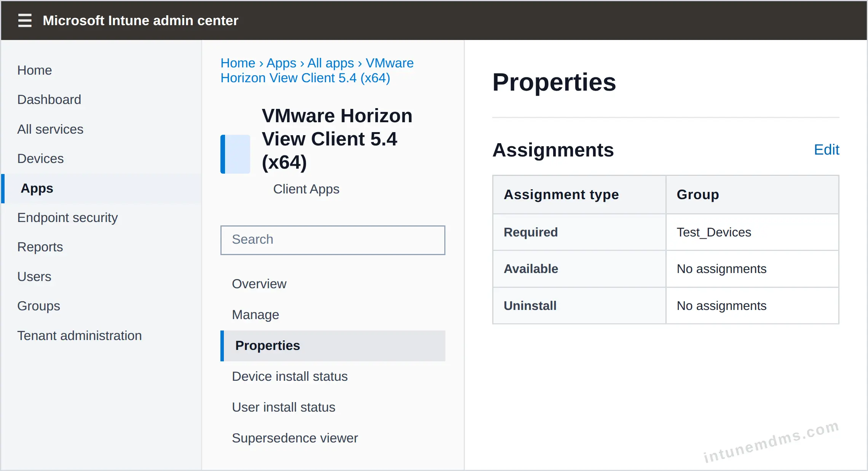Select All services in sidebar
This screenshot has height=471, width=868.
click(x=50, y=129)
